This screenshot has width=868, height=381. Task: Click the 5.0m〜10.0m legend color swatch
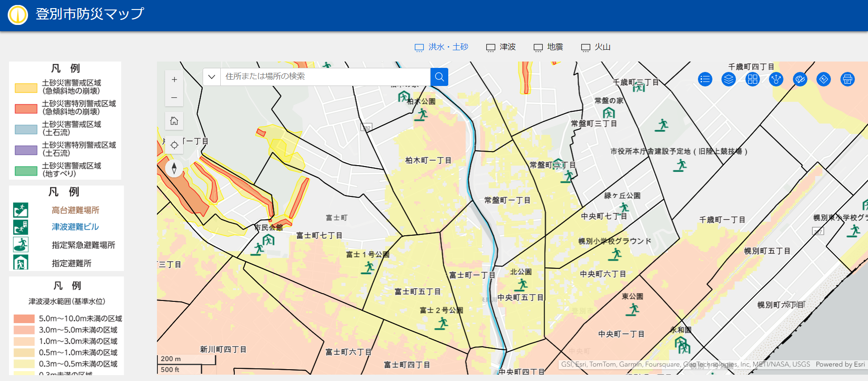coord(24,319)
